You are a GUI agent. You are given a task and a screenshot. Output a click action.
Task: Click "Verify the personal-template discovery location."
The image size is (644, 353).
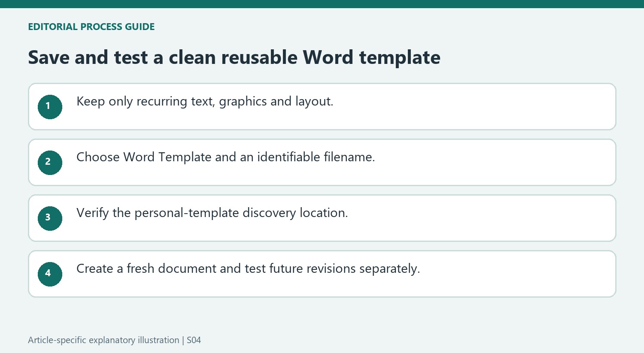point(212,213)
